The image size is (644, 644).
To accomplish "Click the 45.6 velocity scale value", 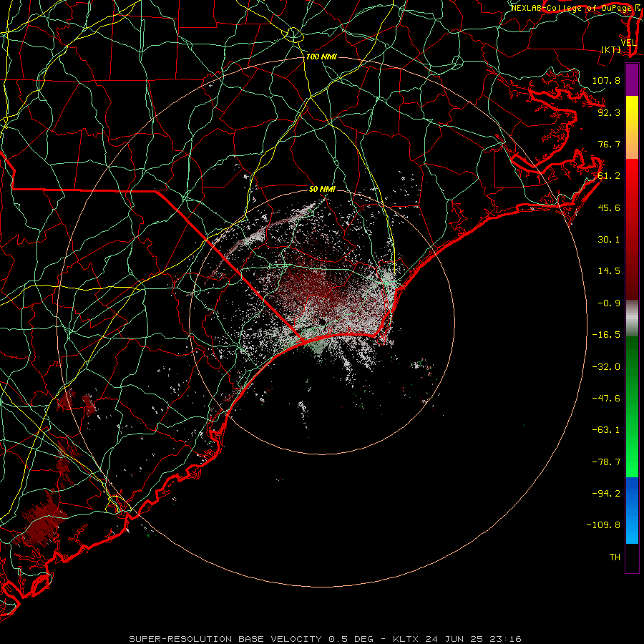I will click(x=609, y=208).
